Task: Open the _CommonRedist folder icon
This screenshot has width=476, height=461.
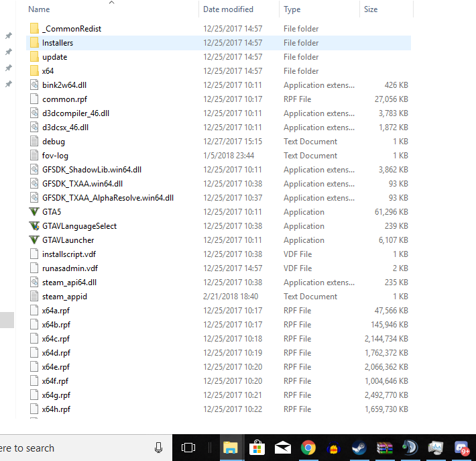Action: [34, 29]
